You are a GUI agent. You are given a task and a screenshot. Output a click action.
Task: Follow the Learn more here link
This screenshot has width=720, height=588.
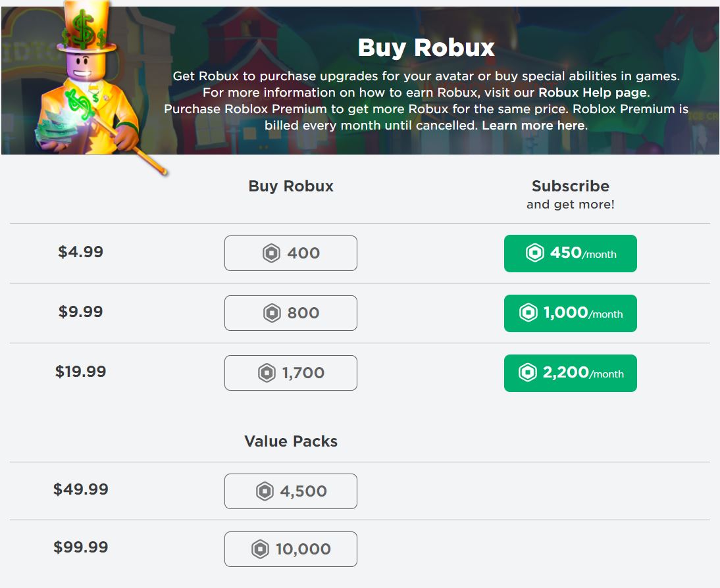point(533,125)
